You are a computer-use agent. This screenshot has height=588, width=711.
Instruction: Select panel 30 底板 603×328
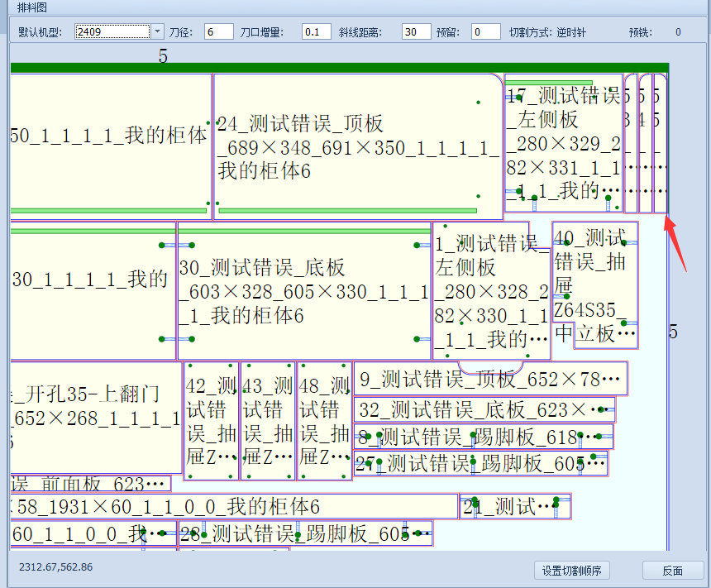click(303, 291)
